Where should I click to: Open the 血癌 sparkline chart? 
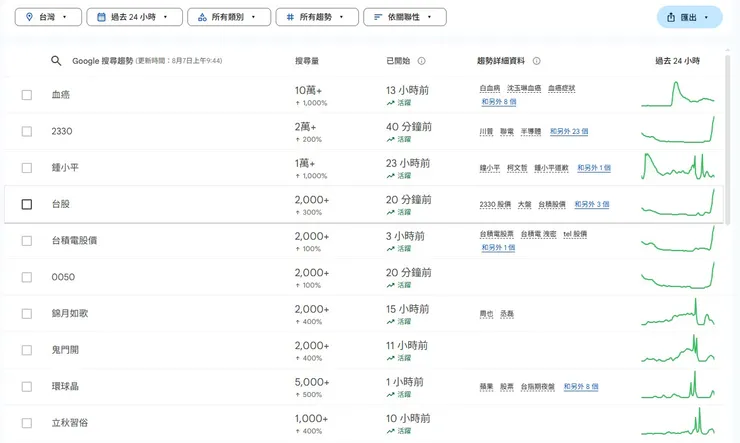coord(678,94)
